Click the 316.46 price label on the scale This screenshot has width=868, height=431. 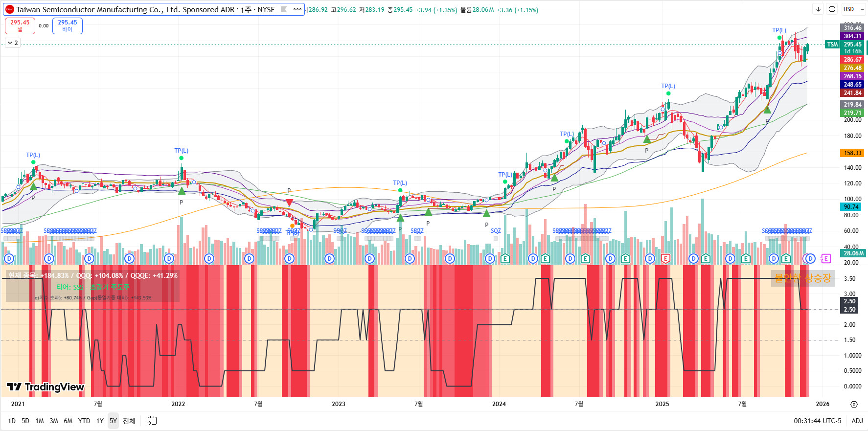coord(852,28)
